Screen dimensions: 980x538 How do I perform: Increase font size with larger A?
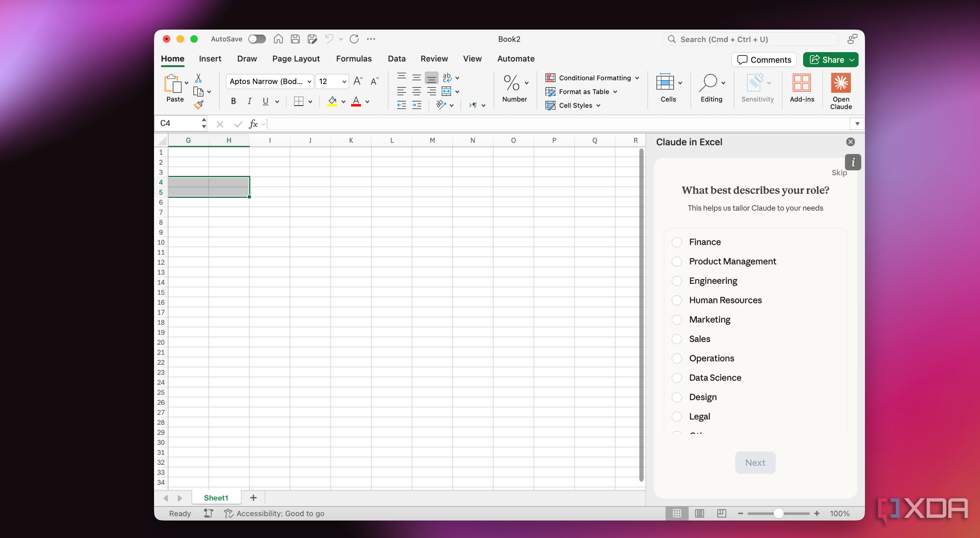(x=358, y=81)
